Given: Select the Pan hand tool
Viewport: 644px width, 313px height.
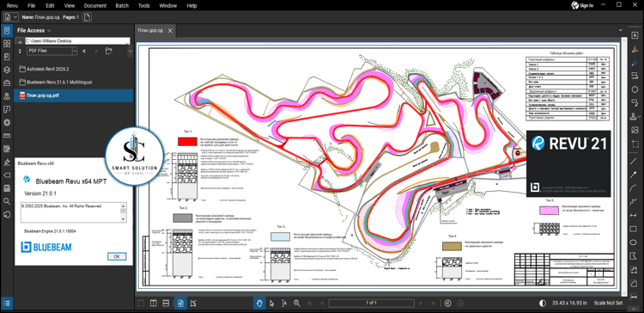Looking at the screenshot, I should tap(259, 304).
